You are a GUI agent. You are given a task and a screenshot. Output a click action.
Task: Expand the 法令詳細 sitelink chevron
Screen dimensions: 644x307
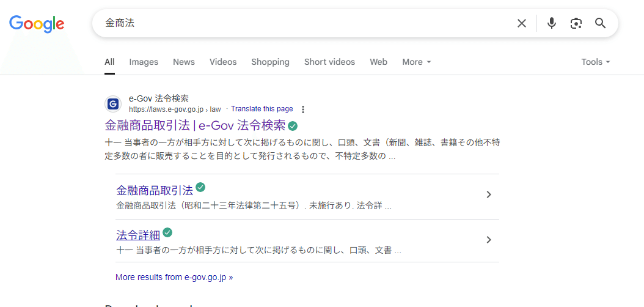[489, 240]
